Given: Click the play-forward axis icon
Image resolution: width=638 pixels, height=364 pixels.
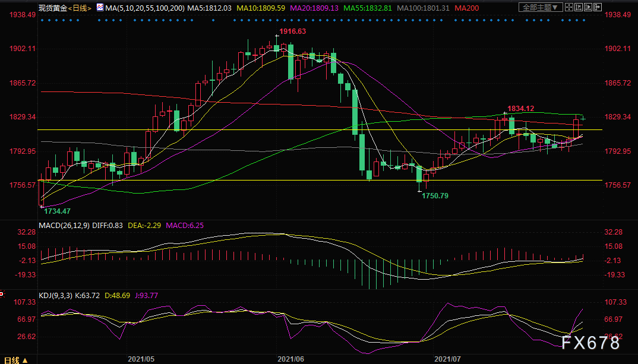Looking at the screenshot, I should [x=588, y=7].
